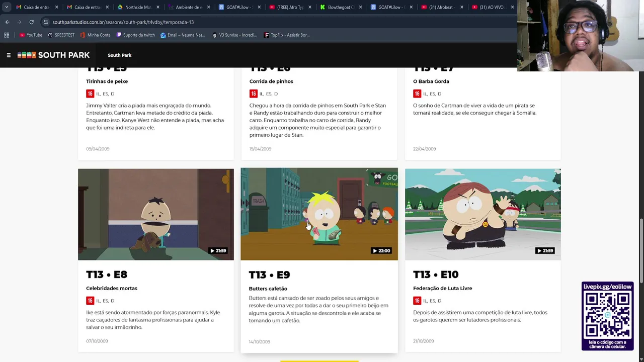Open the SPEEDTEST bookmark
This screenshot has width=644, height=362.
click(61, 35)
